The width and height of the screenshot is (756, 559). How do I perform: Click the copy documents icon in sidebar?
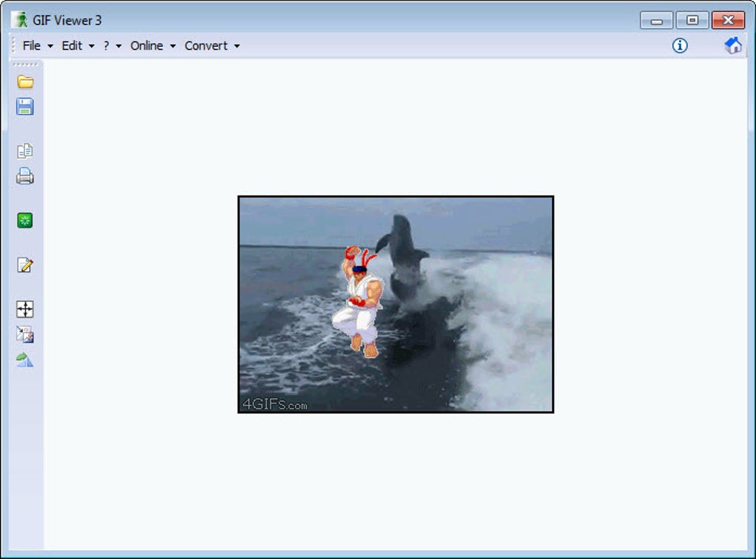(x=25, y=151)
